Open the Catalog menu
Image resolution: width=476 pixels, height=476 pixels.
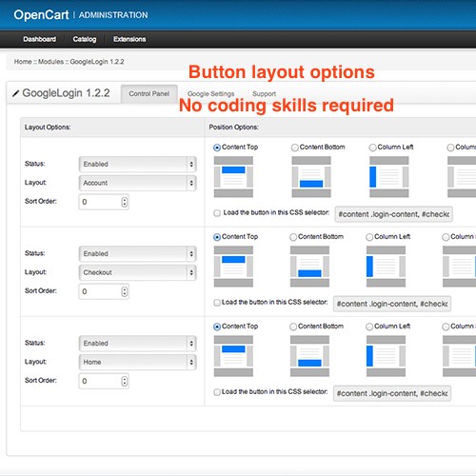tap(85, 39)
